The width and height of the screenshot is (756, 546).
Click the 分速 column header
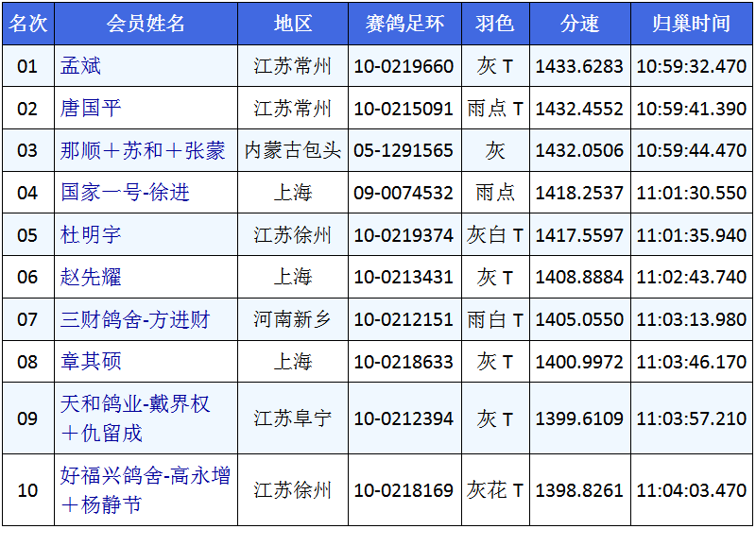pos(579,24)
